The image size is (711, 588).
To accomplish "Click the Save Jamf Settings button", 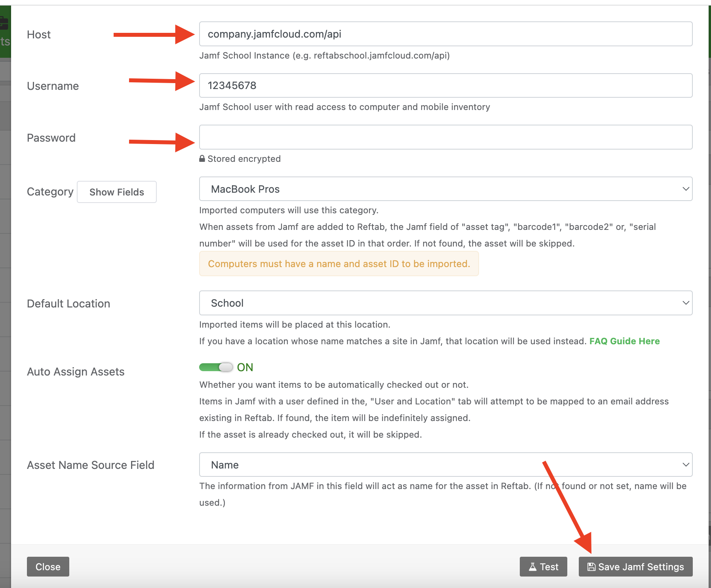I will pyautogui.click(x=635, y=567).
